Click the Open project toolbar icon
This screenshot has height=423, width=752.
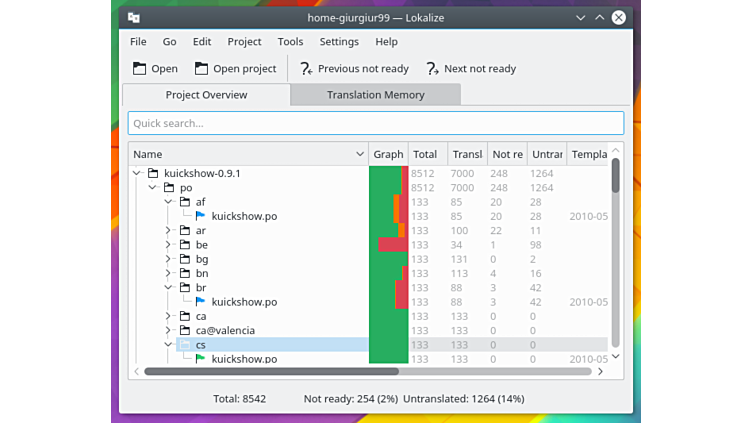click(x=202, y=69)
